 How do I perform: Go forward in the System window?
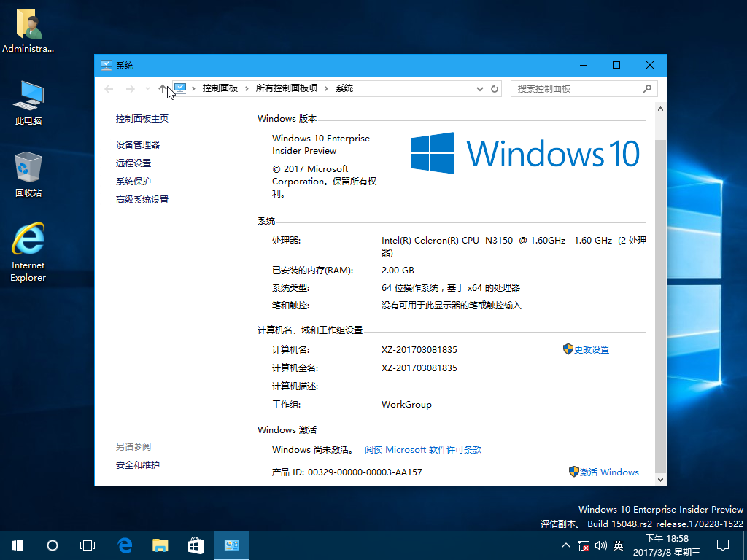coord(130,88)
